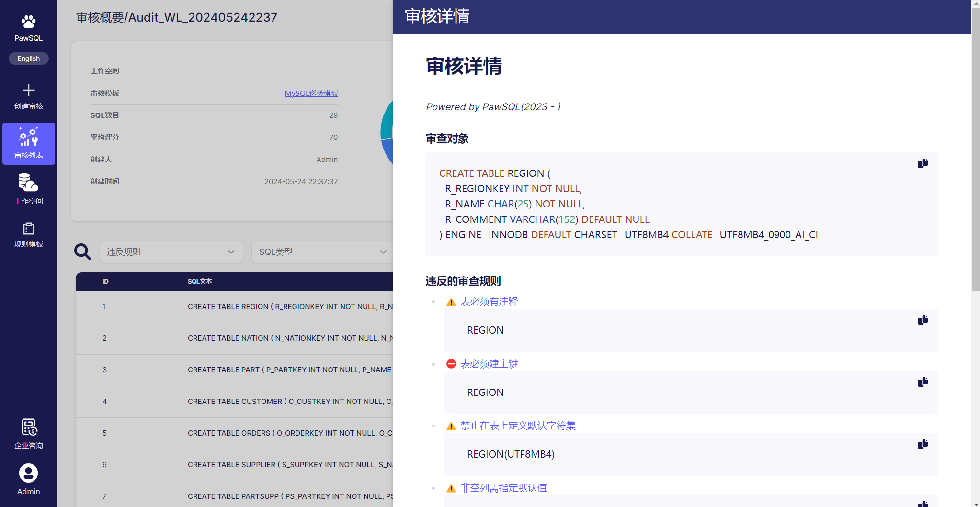Click the Admin user avatar icon
This screenshot has height=507, width=980.
[28, 473]
